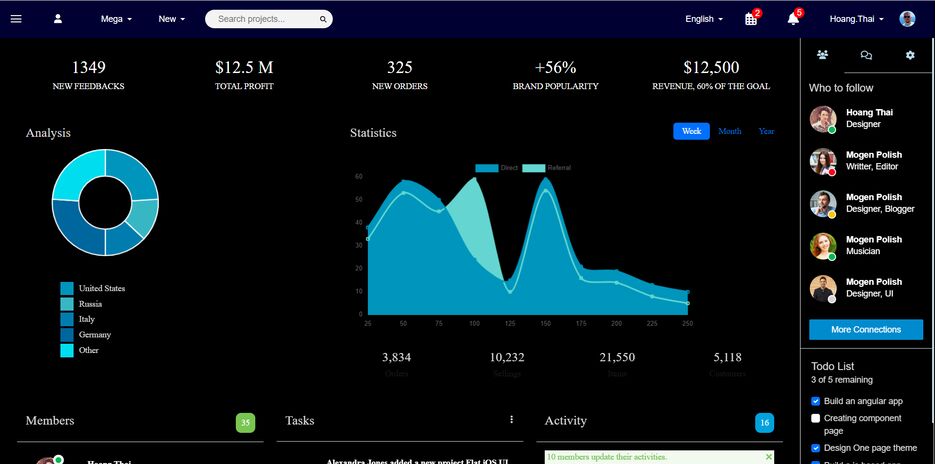Toggle Build an angular app checkbox
The width and height of the screenshot is (935, 464).
point(816,401)
